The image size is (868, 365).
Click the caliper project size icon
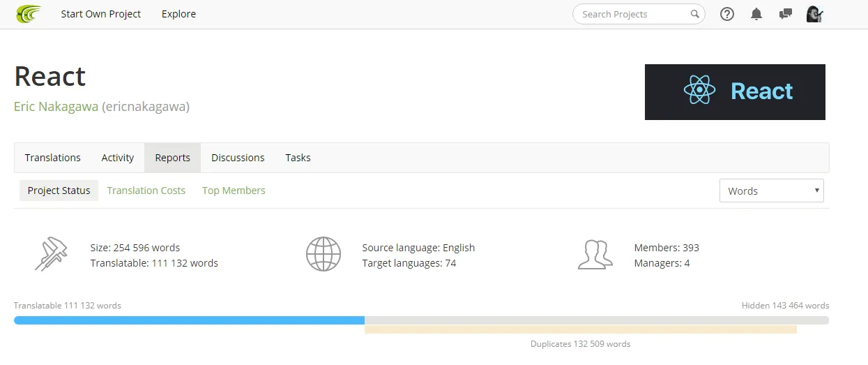pyautogui.click(x=51, y=254)
